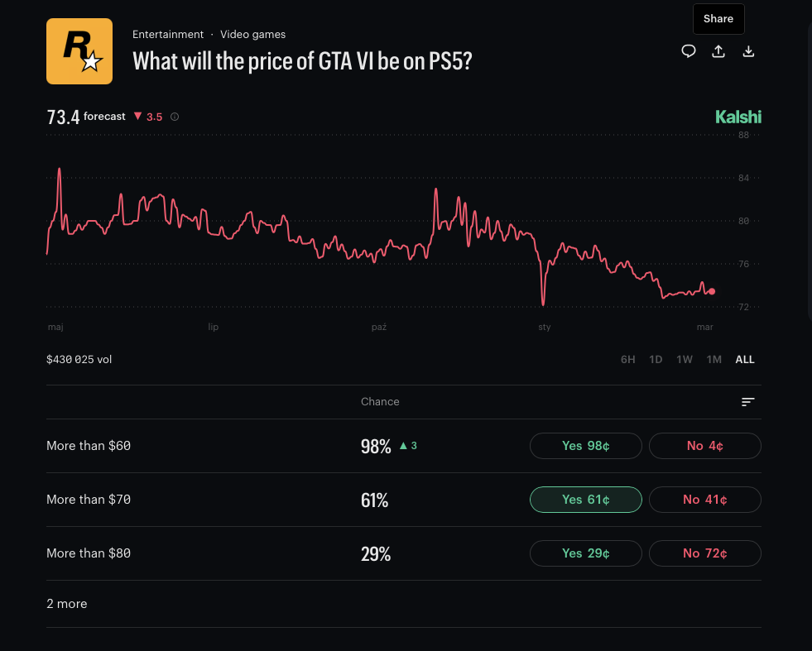
Task: Open the Entertainment category link
Action: coord(168,35)
